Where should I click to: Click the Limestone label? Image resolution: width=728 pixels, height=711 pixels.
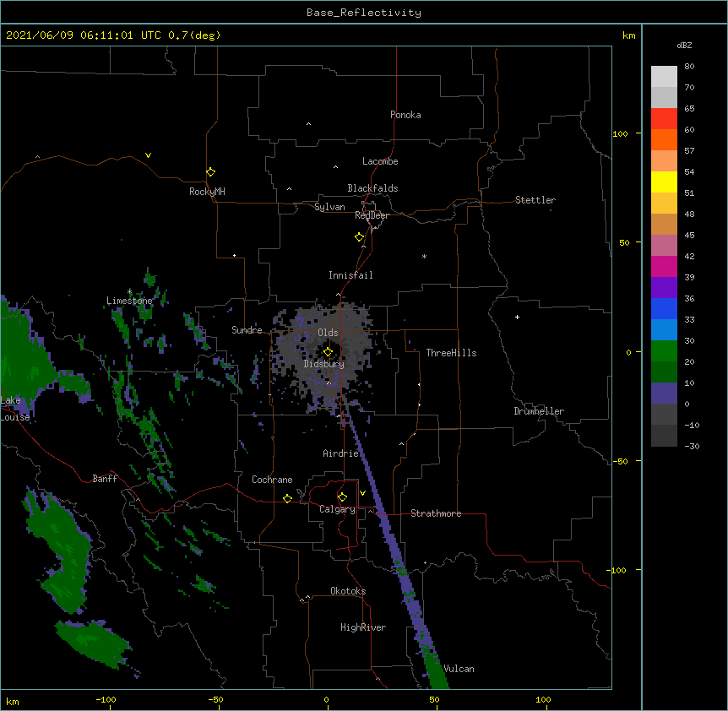tap(129, 301)
